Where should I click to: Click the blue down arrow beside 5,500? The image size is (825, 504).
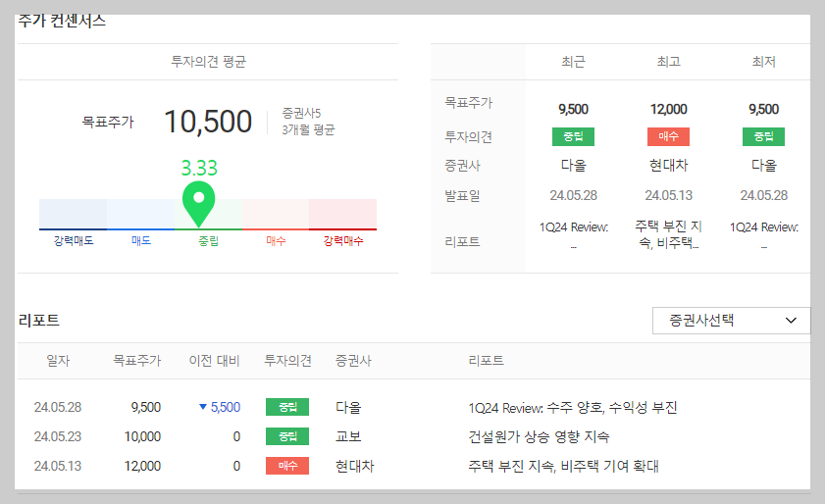pos(202,407)
